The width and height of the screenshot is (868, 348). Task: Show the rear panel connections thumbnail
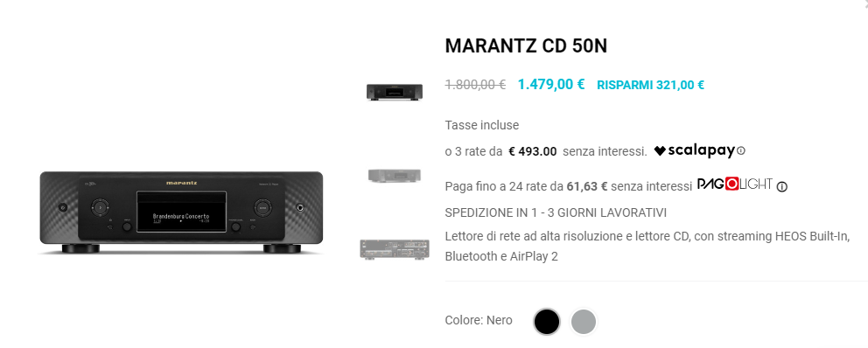(394, 249)
